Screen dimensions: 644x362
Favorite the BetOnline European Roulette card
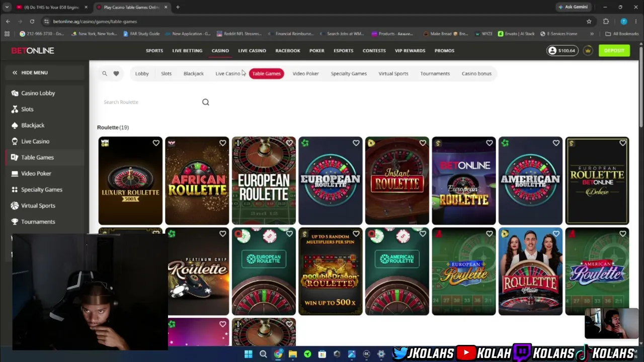point(489,143)
